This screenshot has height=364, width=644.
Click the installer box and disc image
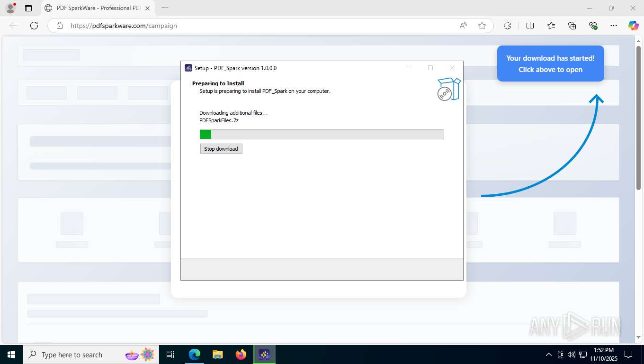coord(449,89)
